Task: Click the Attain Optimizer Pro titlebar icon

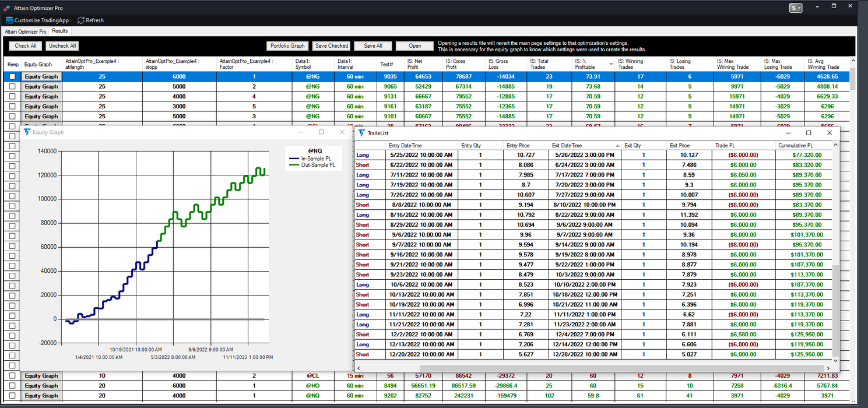Action: click(x=6, y=8)
